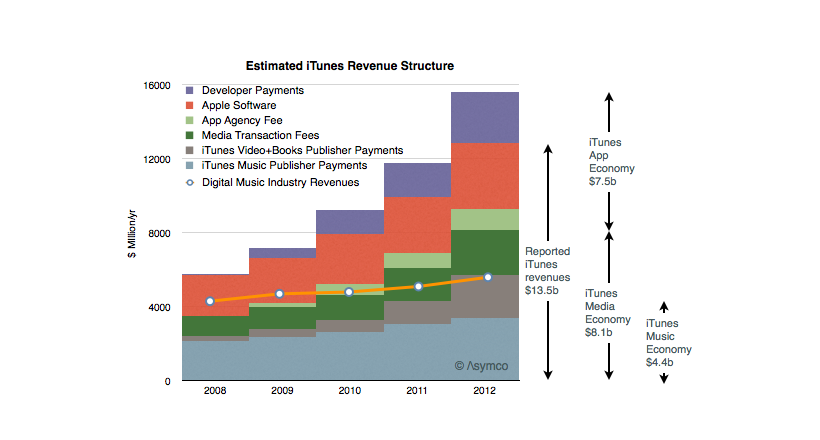Click the 2008 Media Transaction Fees green segment
Viewport: 820px width, 440px height.
(x=215, y=326)
